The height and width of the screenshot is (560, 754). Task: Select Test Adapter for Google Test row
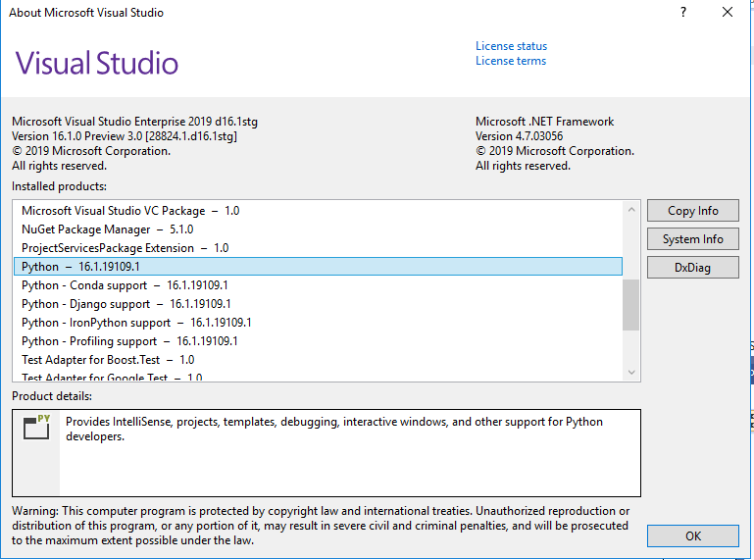click(318, 377)
